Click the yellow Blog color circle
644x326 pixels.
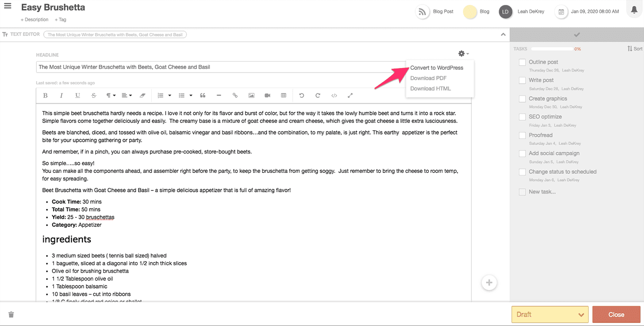(470, 12)
